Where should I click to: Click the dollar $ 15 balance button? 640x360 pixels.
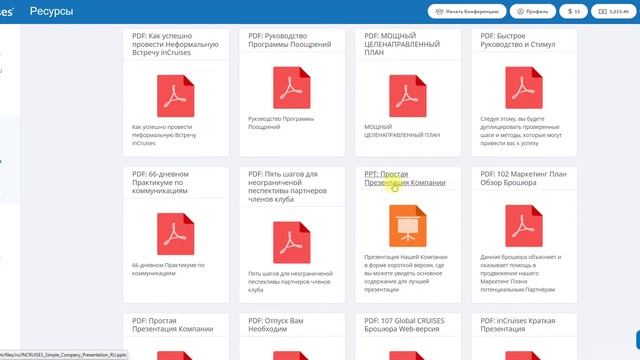pos(573,11)
